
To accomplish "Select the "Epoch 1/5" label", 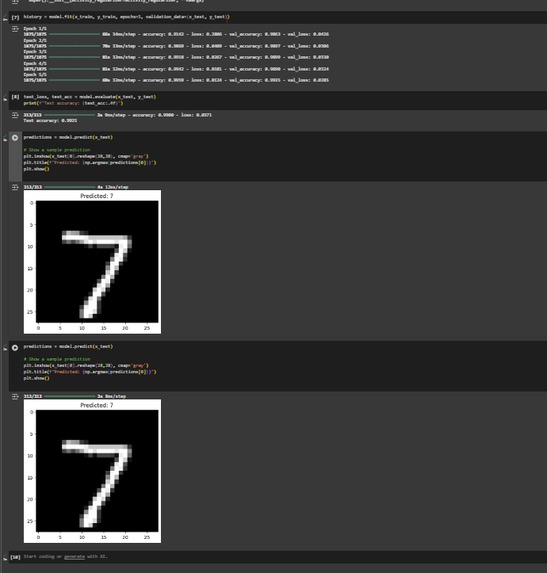I will [x=35, y=29].
